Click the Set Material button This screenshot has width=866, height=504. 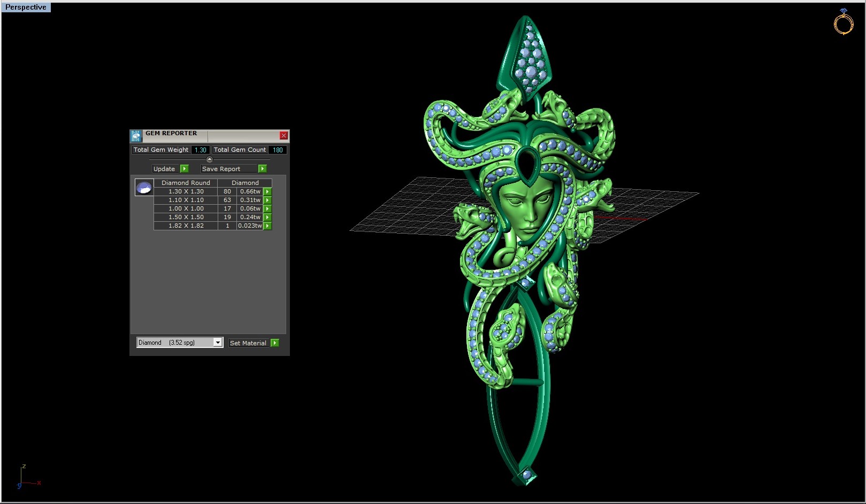click(249, 343)
